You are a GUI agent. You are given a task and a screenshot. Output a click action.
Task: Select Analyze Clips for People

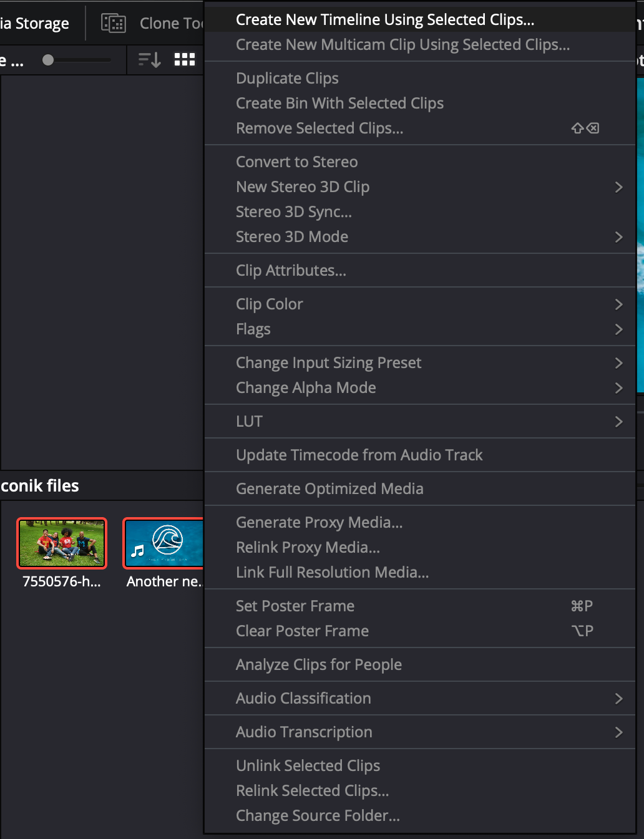coord(319,665)
